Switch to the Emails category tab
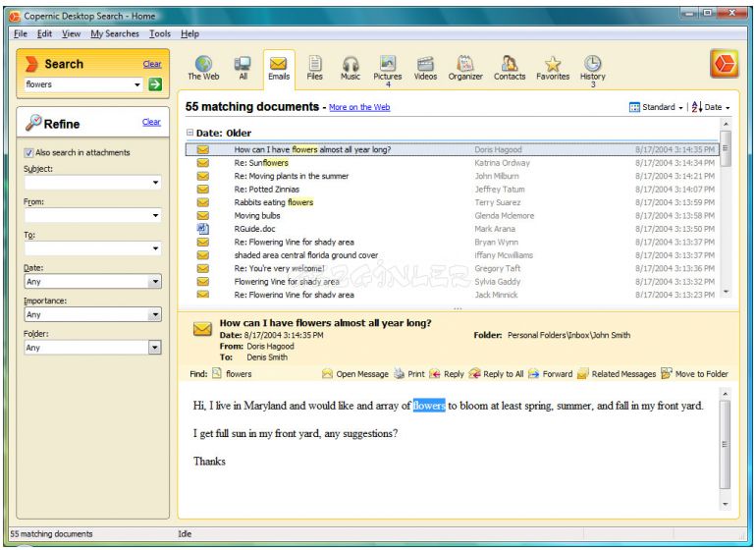Screen dimensions: 756x550 [279, 69]
